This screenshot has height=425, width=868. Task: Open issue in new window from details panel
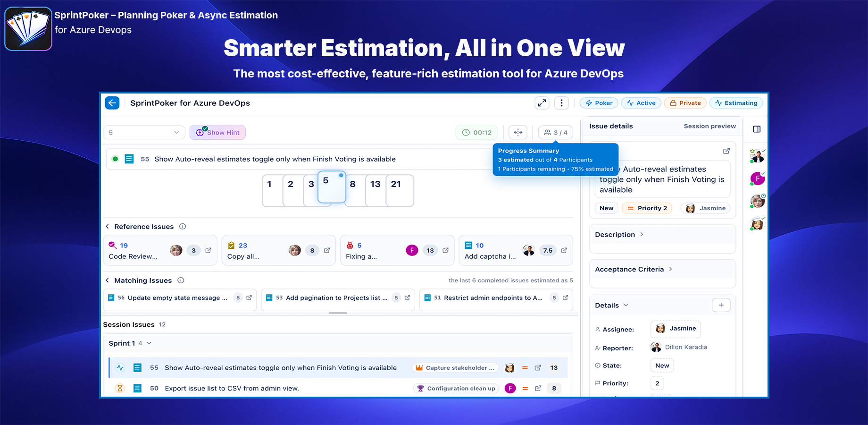pyautogui.click(x=726, y=151)
